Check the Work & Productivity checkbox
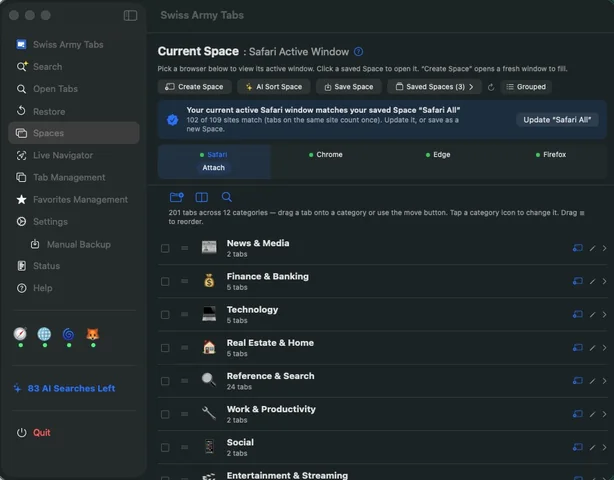 click(x=165, y=414)
